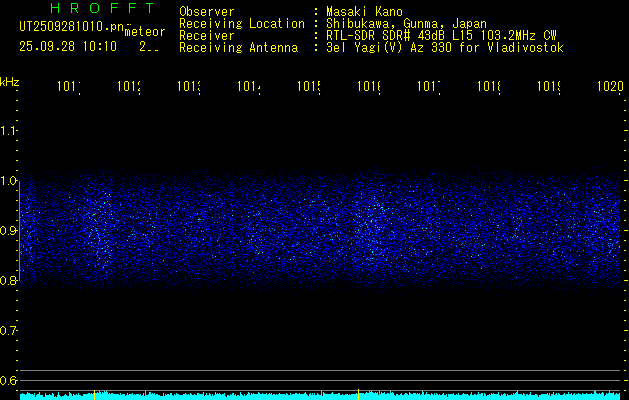Select the 1020 time axis marker

[x=609, y=87]
